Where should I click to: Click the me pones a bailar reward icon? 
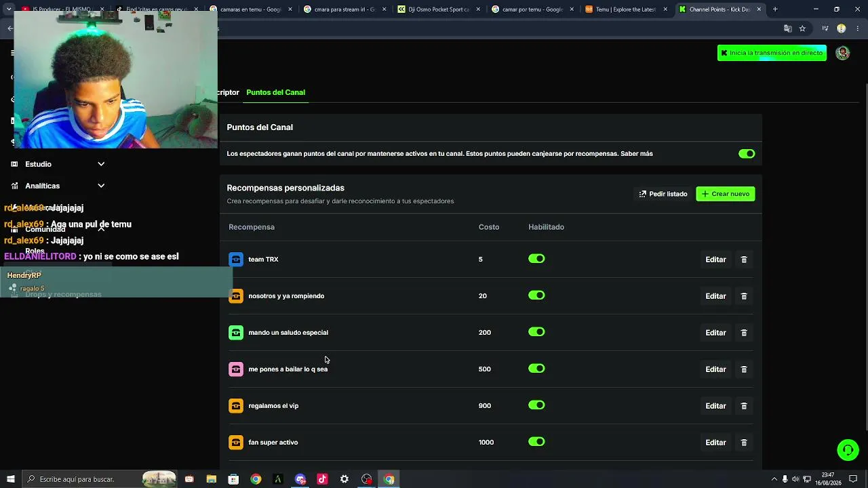point(236,369)
